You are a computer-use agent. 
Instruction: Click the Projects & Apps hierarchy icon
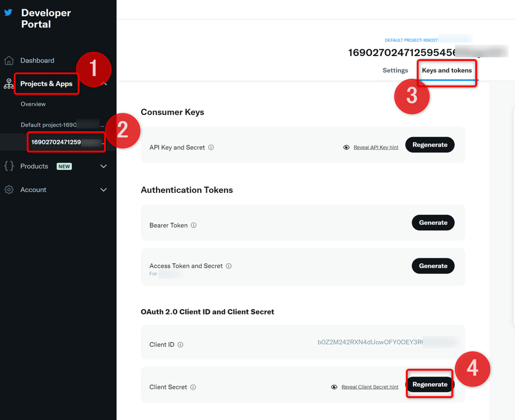[9, 84]
